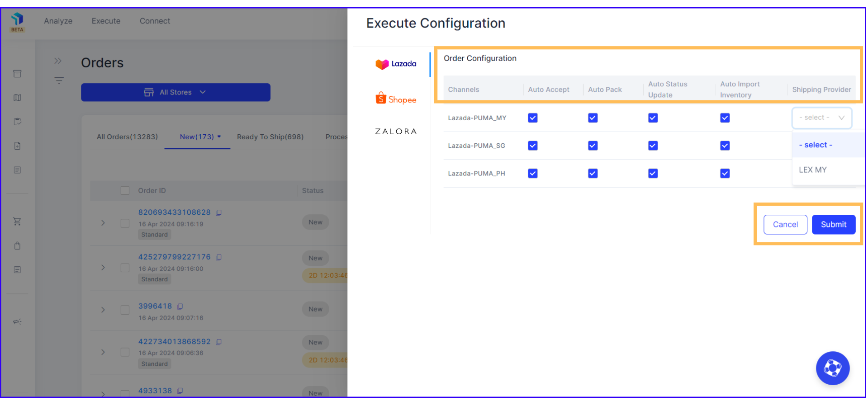Viewport: 868px width, 401px height.
Task: Uncheck Auto Status Update for Lazada-PUMA_MY
Action: (653, 118)
